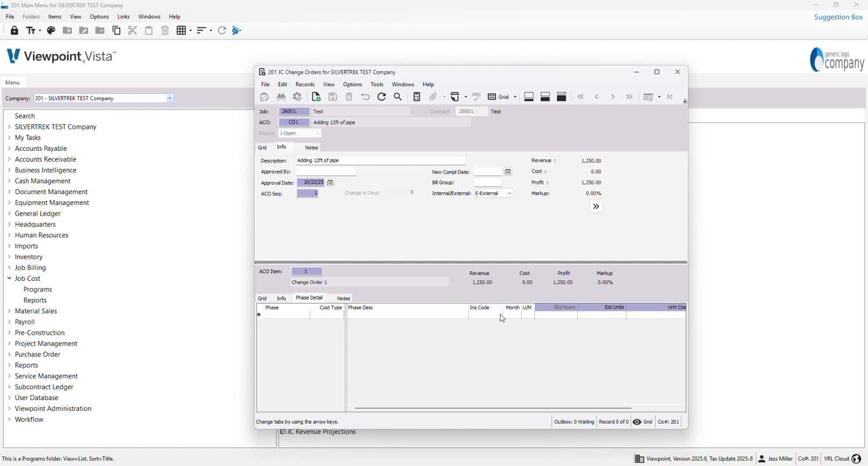
Task: Click the magnifier search icon in Change Orders toolbar
Action: click(398, 97)
